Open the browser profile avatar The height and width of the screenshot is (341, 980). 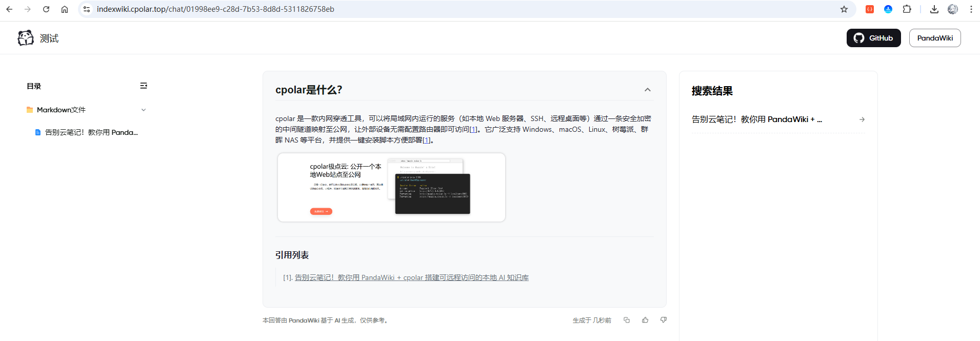click(953, 9)
